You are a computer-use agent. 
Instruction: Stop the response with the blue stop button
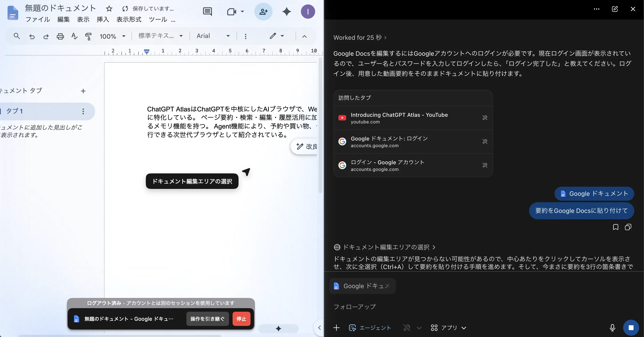[x=631, y=328]
